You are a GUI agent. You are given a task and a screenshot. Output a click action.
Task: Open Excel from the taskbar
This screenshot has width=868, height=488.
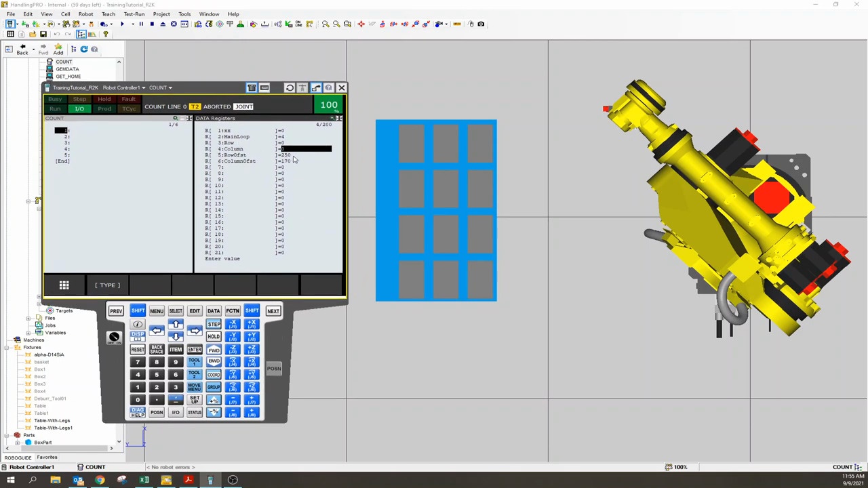pyautogui.click(x=143, y=481)
